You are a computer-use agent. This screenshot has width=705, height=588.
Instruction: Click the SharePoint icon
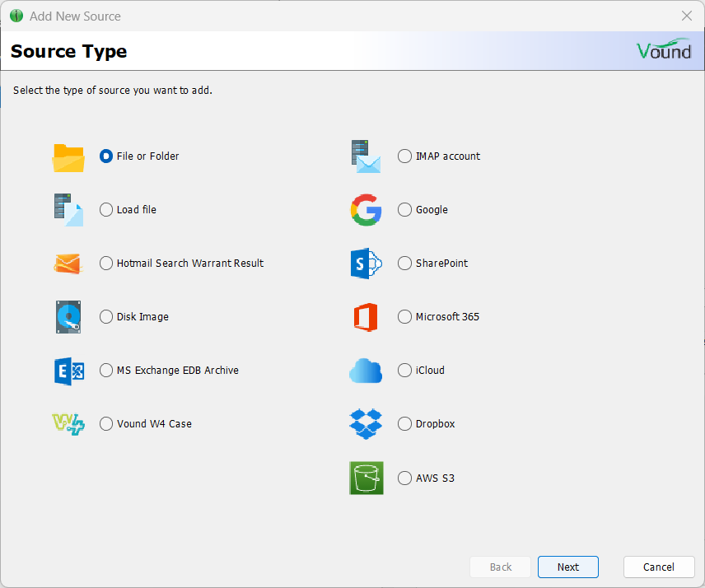pyautogui.click(x=366, y=263)
